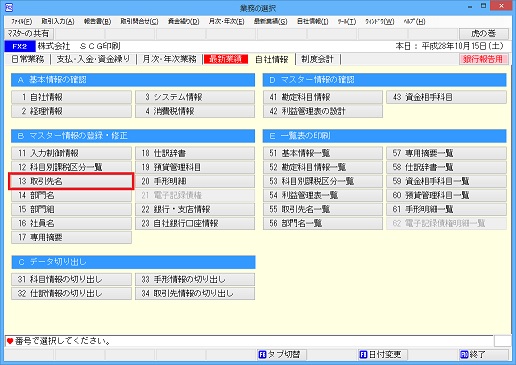Open 3 システム情報
The image size is (516, 365).
click(195, 97)
